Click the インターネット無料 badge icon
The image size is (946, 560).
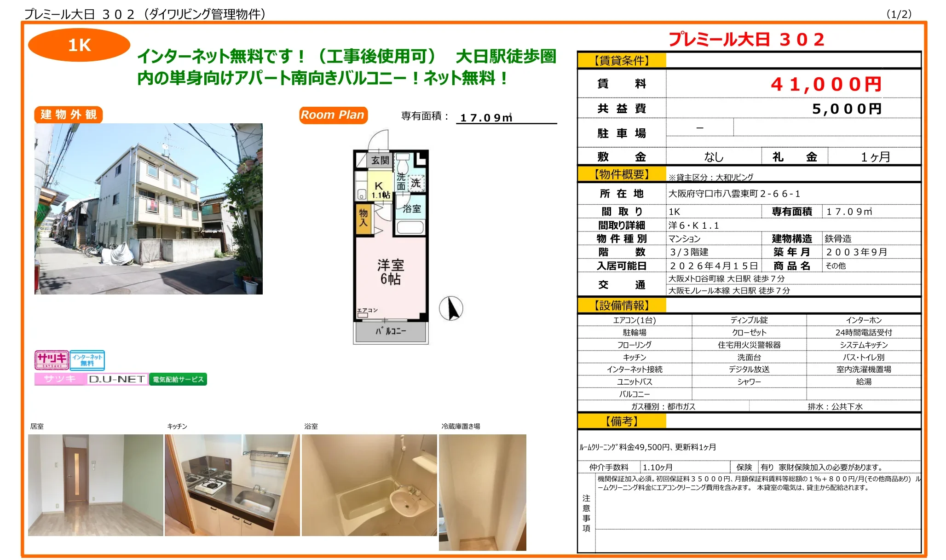click(x=87, y=360)
